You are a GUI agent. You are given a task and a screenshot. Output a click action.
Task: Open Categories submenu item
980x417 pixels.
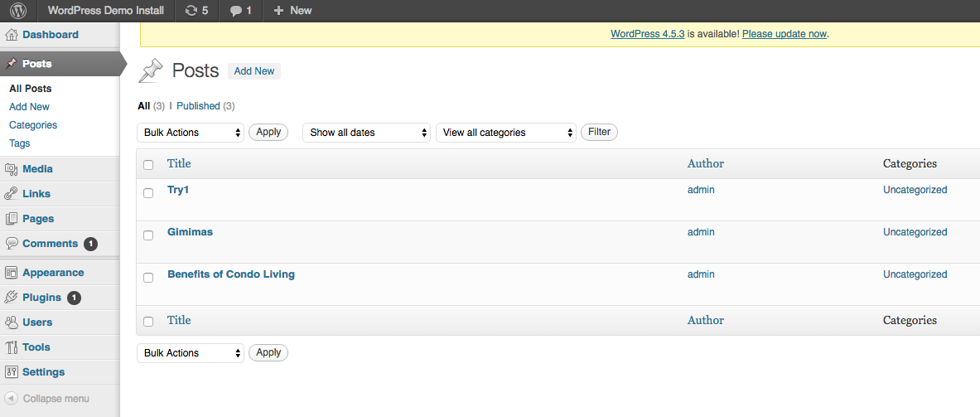[33, 125]
